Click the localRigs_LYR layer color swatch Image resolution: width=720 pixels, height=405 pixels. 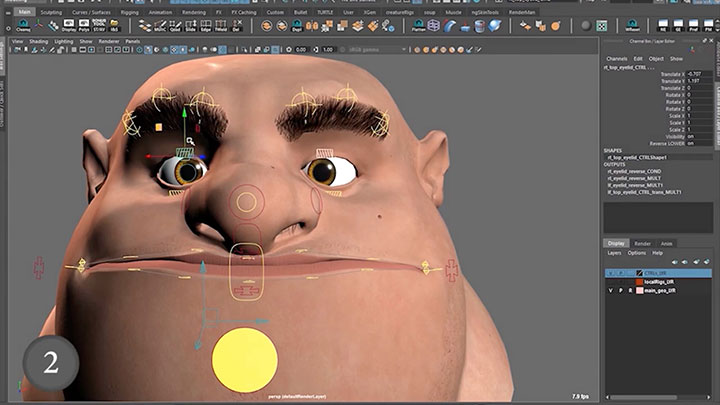click(x=639, y=282)
